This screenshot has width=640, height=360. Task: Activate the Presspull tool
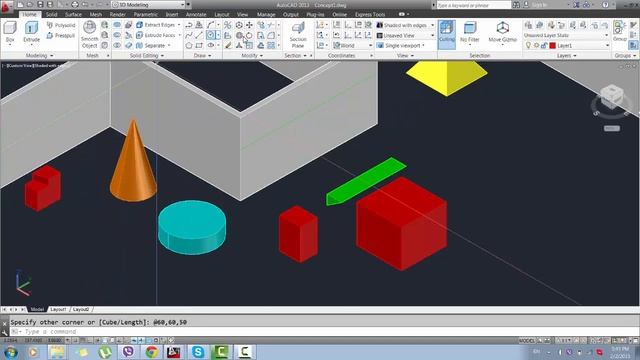[x=61, y=36]
